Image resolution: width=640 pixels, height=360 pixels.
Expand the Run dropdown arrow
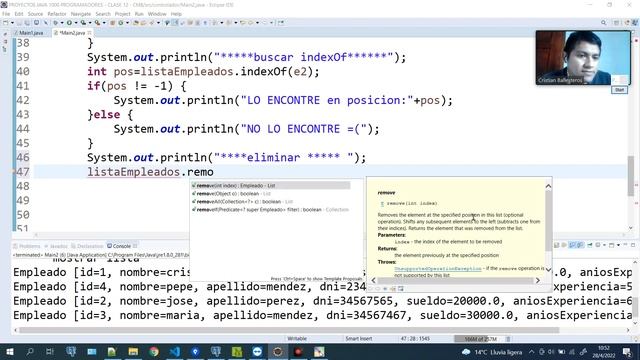click(76, 23)
